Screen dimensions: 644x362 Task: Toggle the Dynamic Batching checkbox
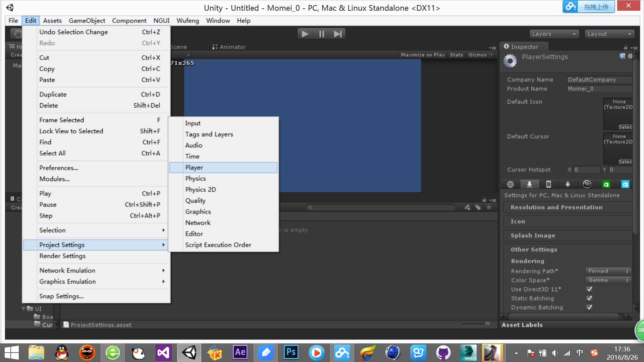click(589, 307)
